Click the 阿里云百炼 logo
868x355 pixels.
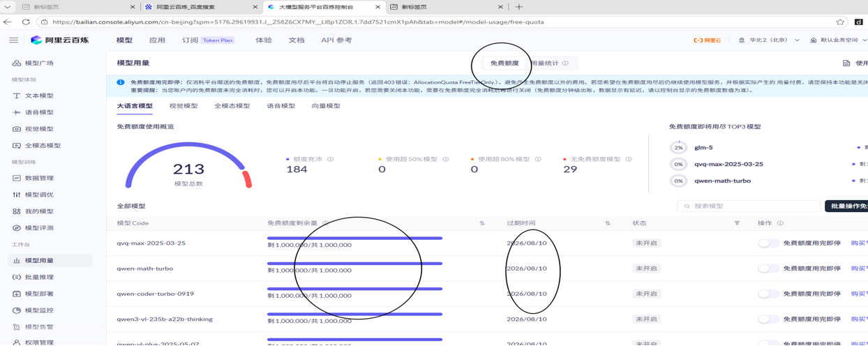[x=60, y=40]
